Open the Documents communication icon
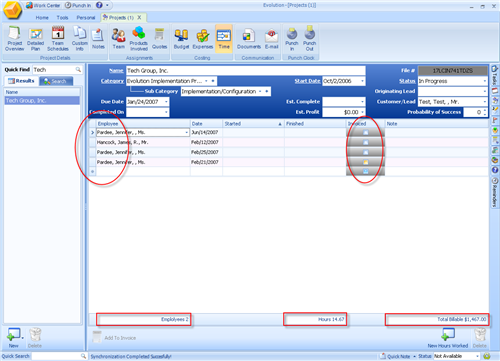The image size is (500, 361). [249, 39]
